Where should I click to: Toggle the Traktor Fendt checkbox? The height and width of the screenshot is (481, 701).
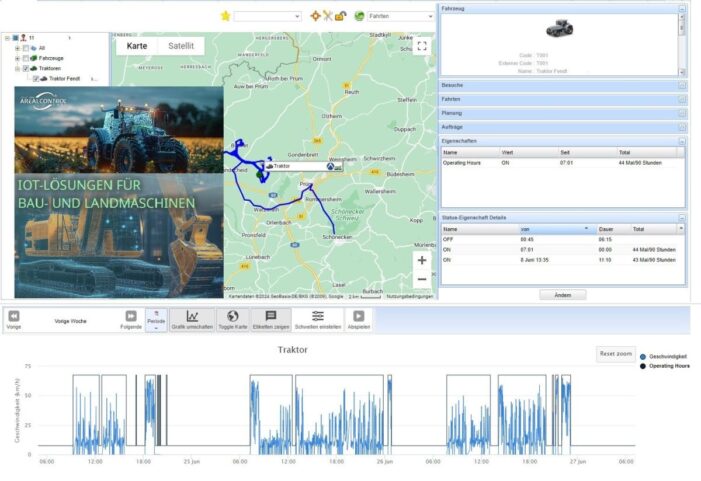(x=36, y=79)
